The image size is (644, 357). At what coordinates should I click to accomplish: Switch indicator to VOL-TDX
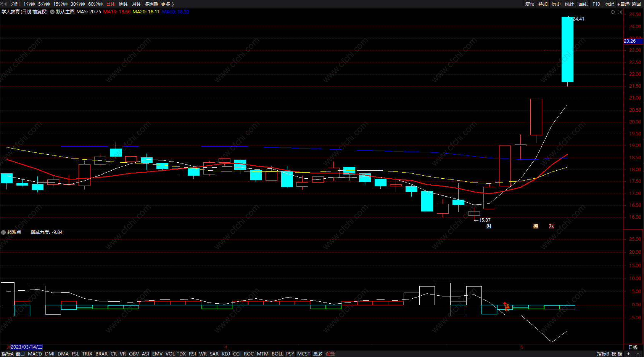point(175,354)
